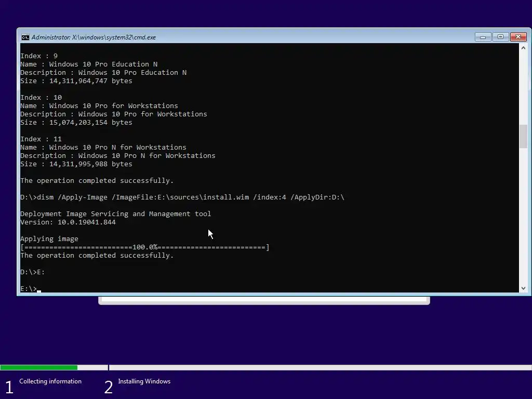
Task: Click the dism /Apply-Image command line
Action: (182, 197)
